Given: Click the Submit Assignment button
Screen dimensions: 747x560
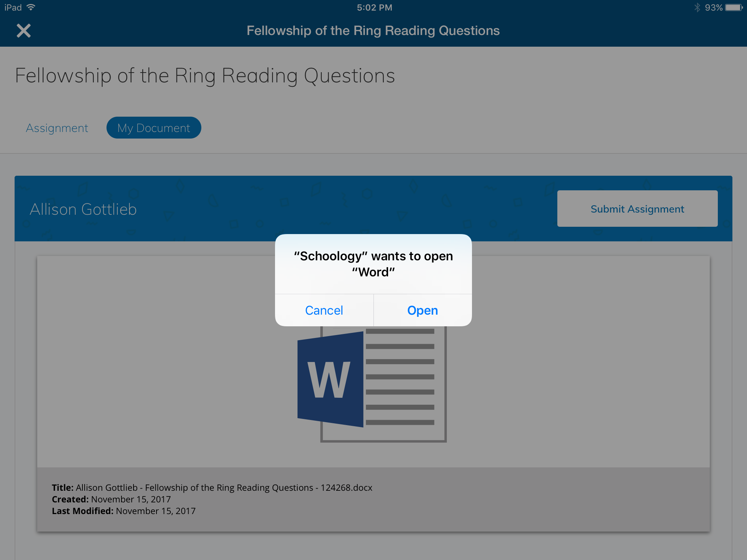Looking at the screenshot, I should (x=637, y=209).
